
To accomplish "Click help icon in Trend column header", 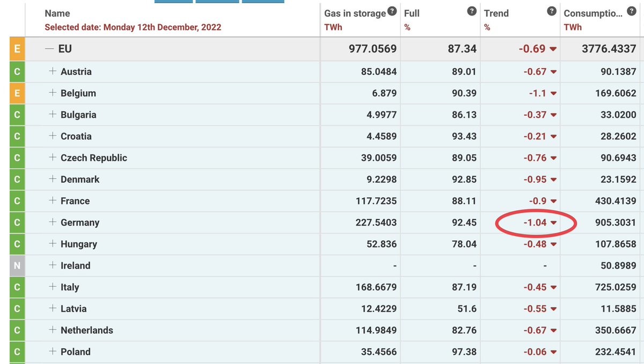I will click(552, 11).
